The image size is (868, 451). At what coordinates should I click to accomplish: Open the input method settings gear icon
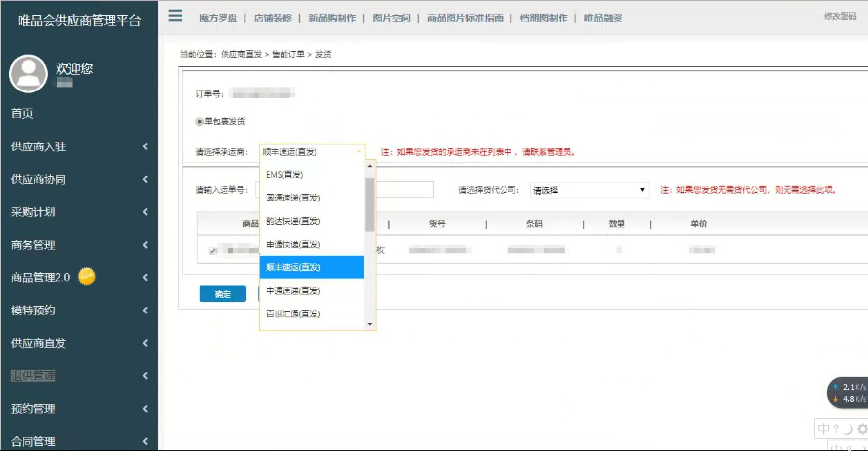tap(862, 429)
